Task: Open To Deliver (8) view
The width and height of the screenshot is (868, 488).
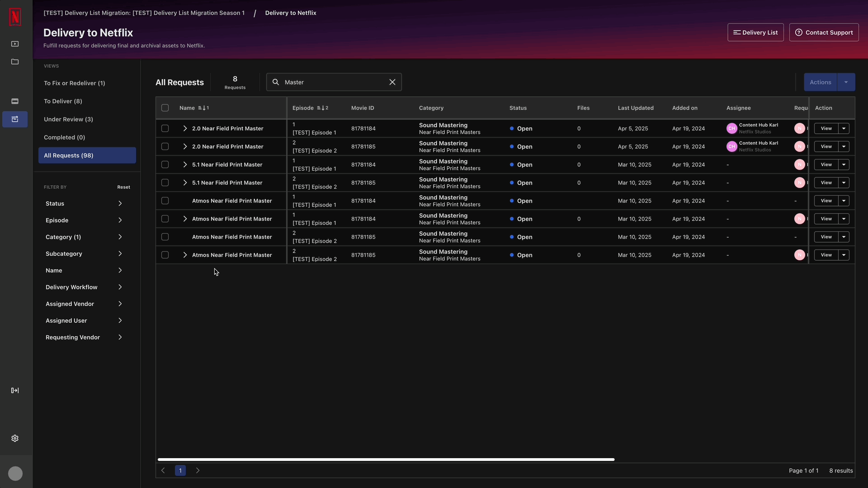Action: coord(87,101)
